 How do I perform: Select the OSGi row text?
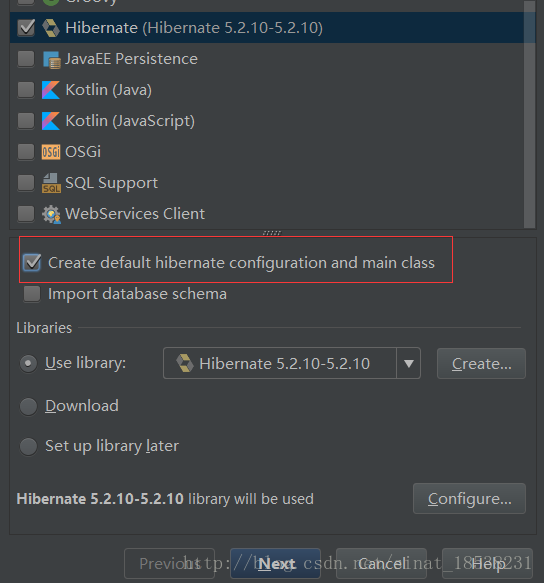pyautogui.click(x=83, y=152)
